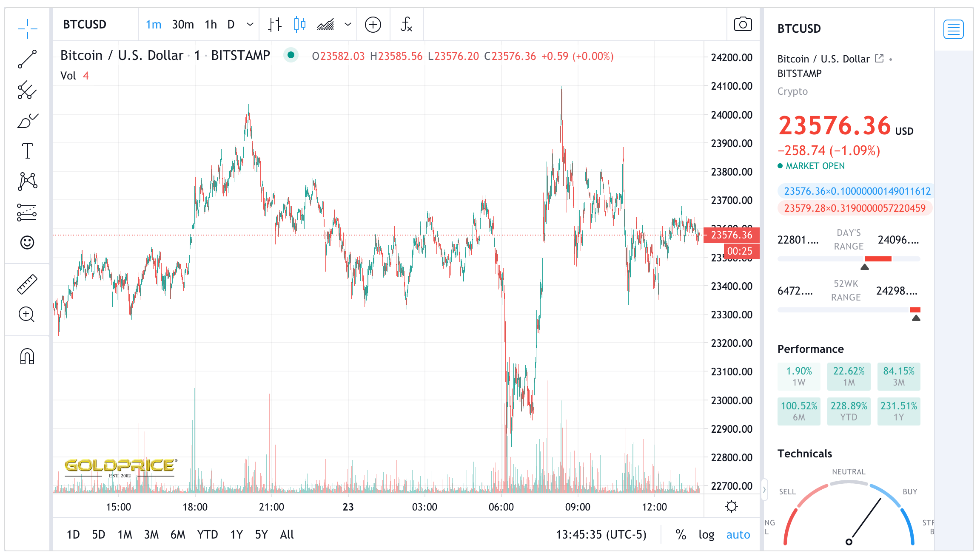Open the emoji sticker tool
The height and width of the screenshot is (556, 980).
(26, 243)
